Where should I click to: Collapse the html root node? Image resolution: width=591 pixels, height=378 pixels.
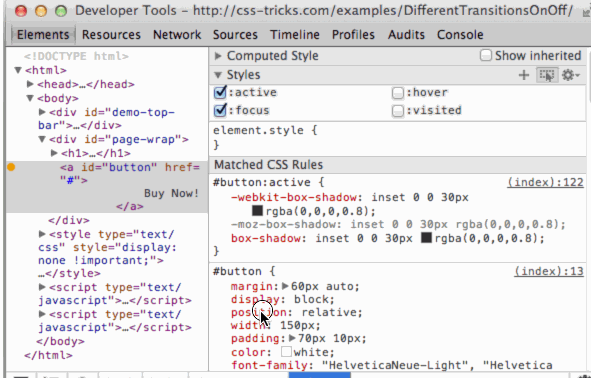tap(18, 70)
